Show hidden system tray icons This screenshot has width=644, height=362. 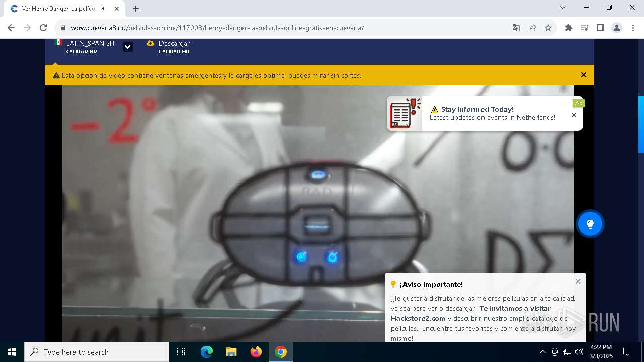click(542, 352)
